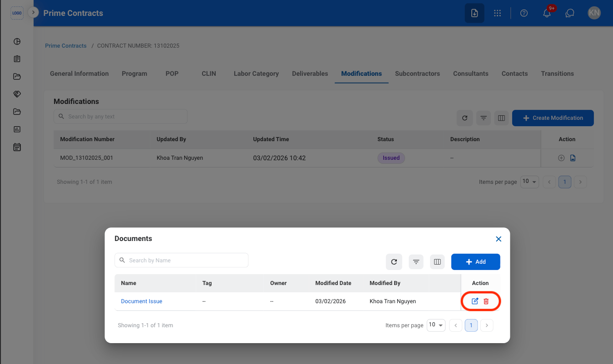Image resolution: width=613 pixels, height=364 pixels.
Task: Open the apps grid menu
Action: pos(498,13)
